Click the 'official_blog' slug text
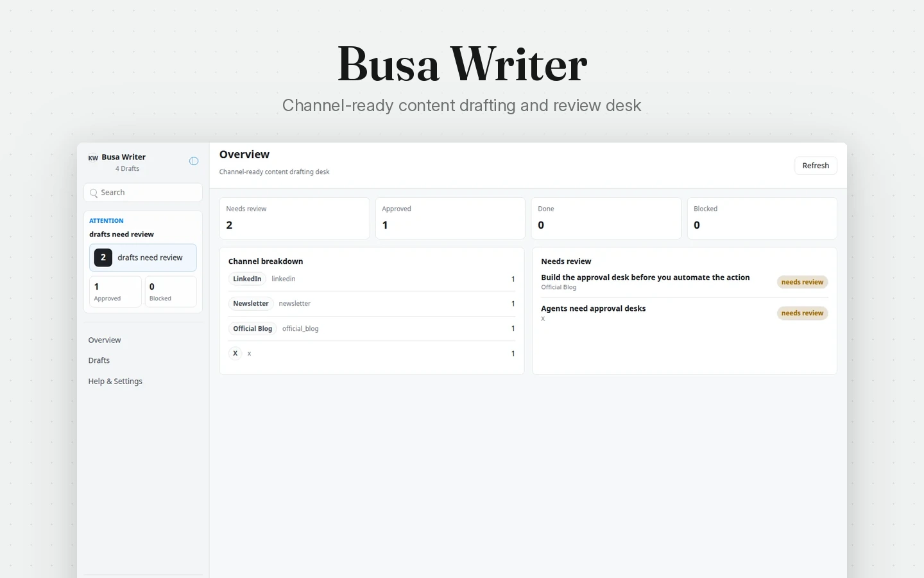This screenshot has height=578, width=924. click(300, 329)
